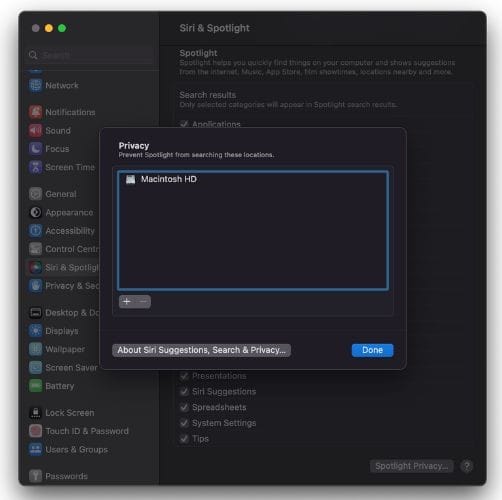Focus the sidebar Search field
This screenshot has width=502, height=500.
click(90, 55)
